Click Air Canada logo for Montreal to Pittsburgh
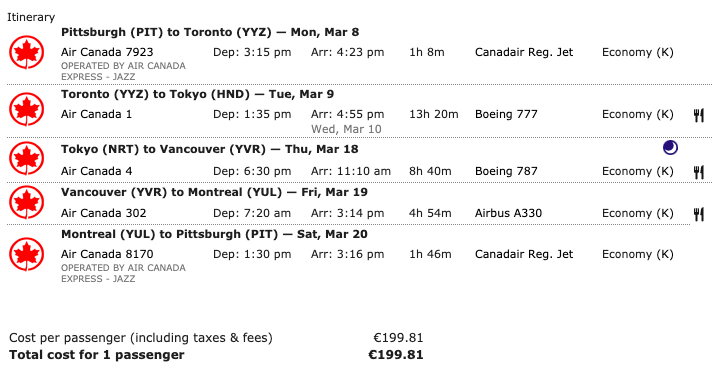 [26, 254]
